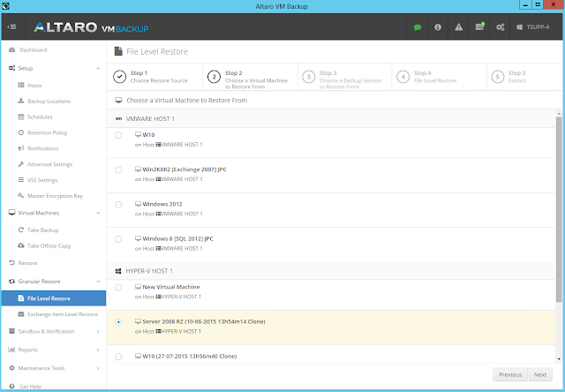
Task: Select Windows 8 [SQL 2012] JPC radio
Action: pos(118,239)
